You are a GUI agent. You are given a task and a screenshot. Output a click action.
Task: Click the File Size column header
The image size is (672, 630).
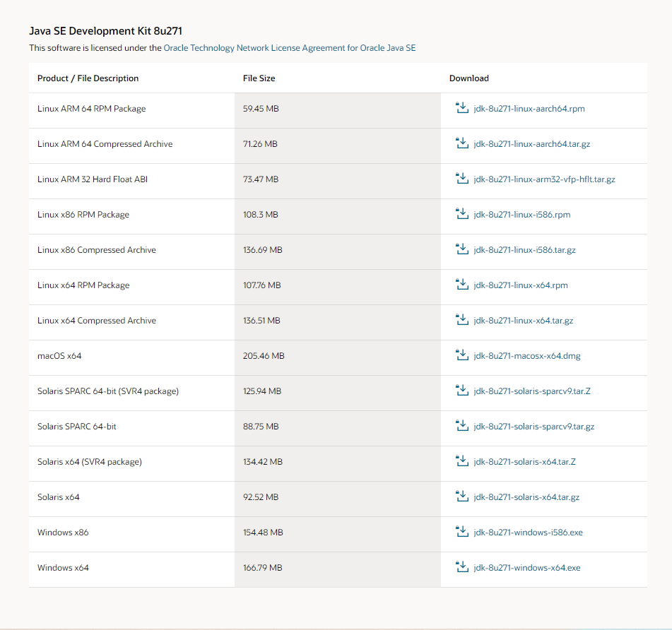[x=259, y=78]
